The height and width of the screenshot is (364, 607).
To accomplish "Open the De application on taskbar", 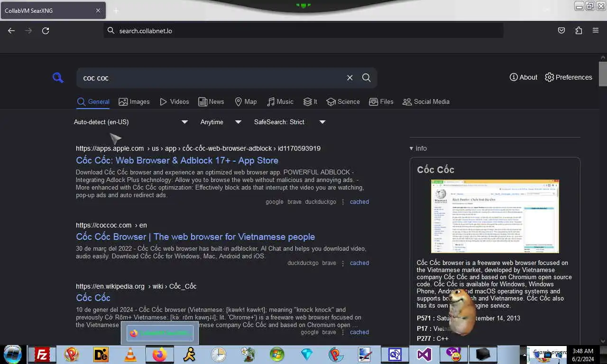I will 101,355.
